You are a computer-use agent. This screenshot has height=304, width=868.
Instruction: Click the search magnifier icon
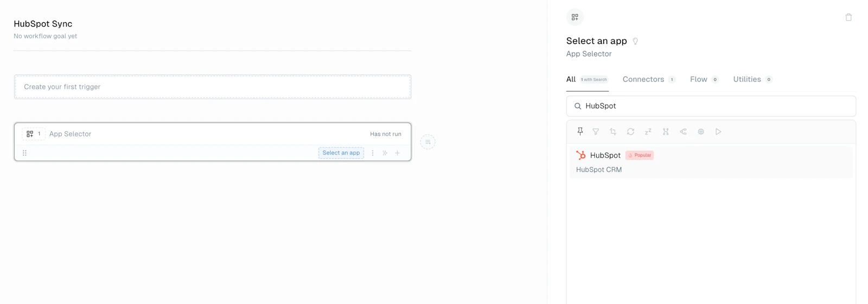[x=578, y=106]
